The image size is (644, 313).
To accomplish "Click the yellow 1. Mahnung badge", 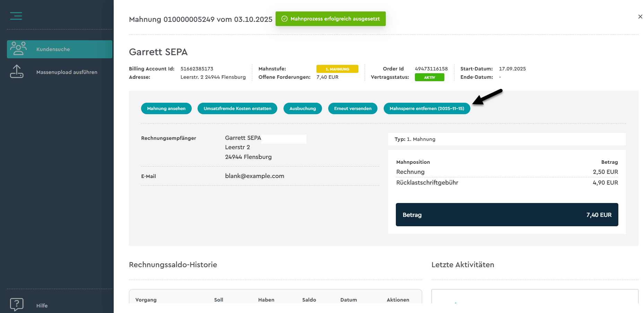I will point(337,69).
